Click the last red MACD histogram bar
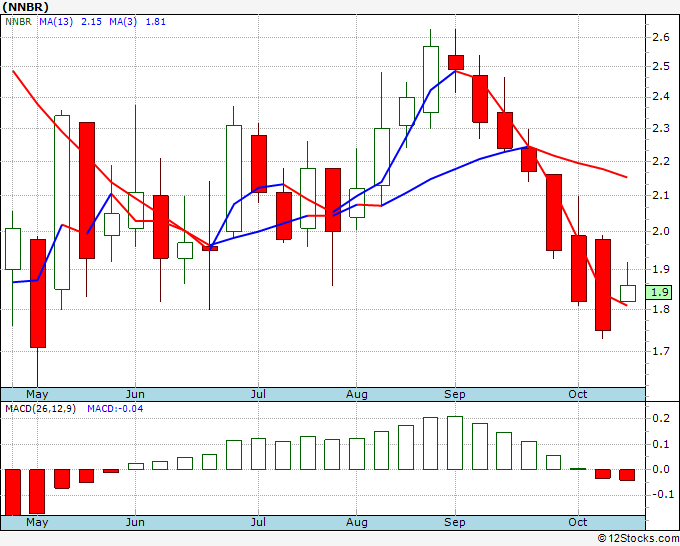Viewport: 680px width, 546px height. coord(627,475)
